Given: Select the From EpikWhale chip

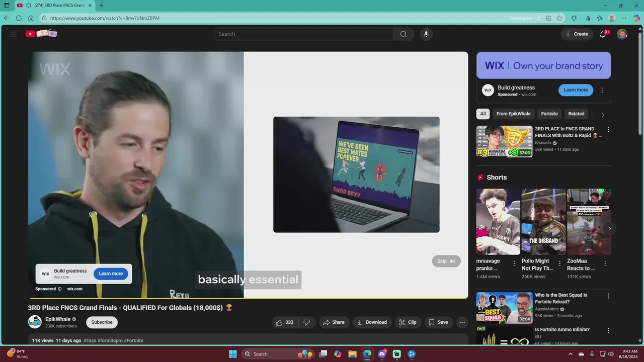Looking at the screenshot, I should click(513, 114).
